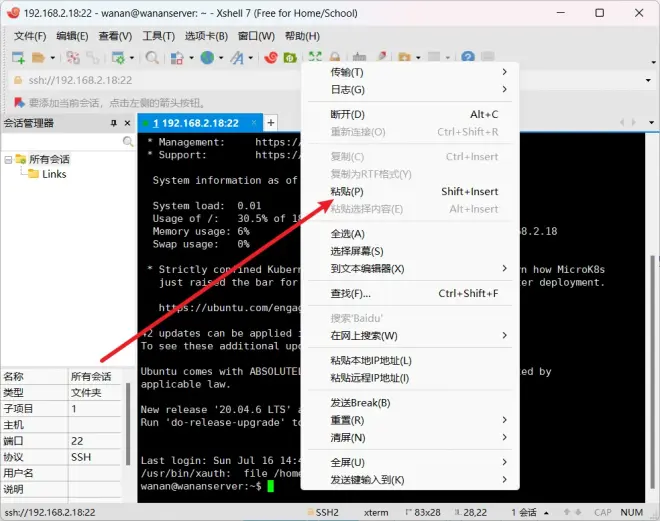
Task: Click the red bookmark flag icon
Action: [x=19, y=102]
